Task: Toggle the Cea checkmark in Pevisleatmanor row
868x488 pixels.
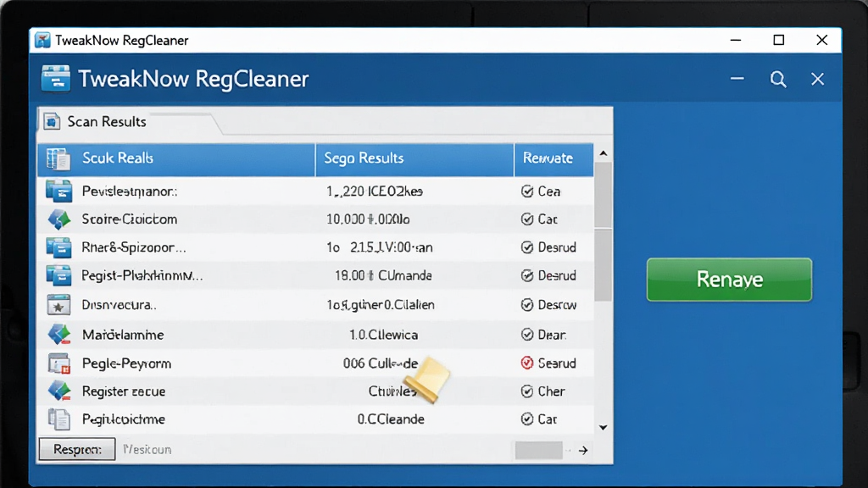Action: [x=527, y=191]
